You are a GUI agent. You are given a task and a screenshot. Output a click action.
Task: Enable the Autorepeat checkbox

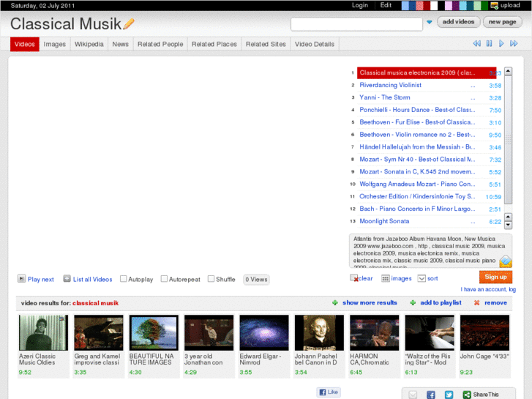point(164,279)
